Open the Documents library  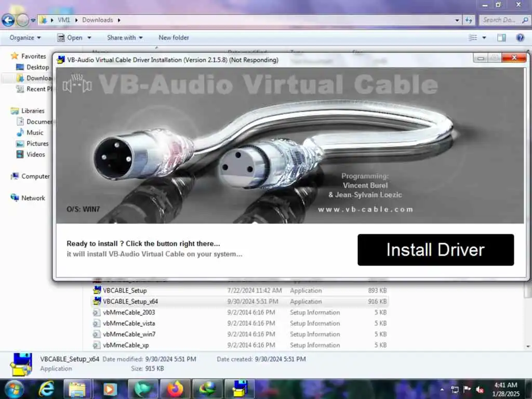click(x=34, y=122)
